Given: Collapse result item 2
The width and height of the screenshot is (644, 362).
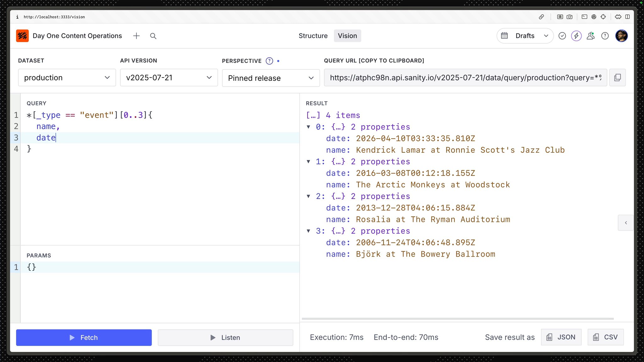Looking at the screenshot, I should [308, 196].
